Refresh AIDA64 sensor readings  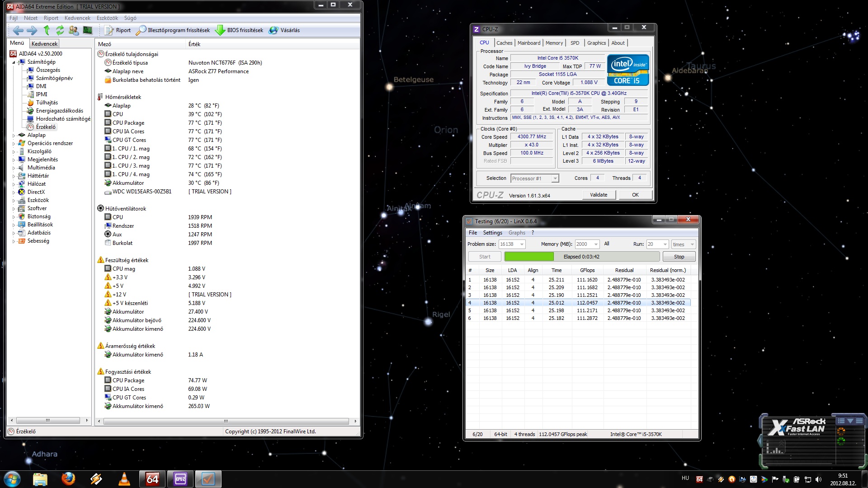click(60, 30)
